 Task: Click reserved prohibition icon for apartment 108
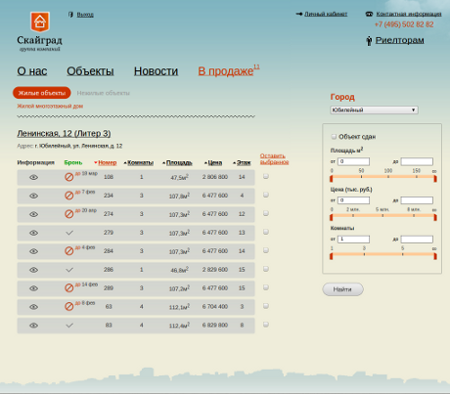point(69,177)
